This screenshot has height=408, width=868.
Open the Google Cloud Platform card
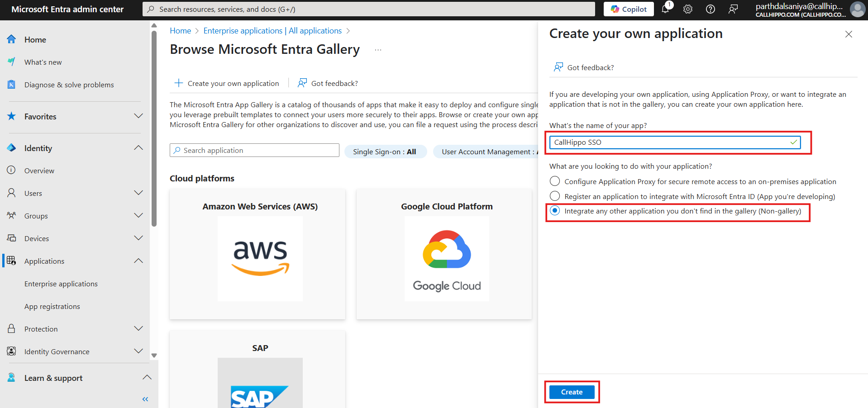(x=444, y=254)
